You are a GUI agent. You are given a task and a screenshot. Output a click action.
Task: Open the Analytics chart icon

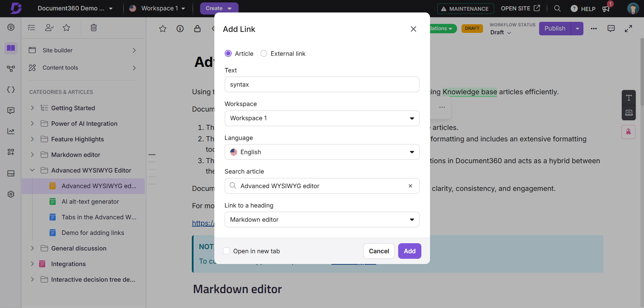coord(11,131)
